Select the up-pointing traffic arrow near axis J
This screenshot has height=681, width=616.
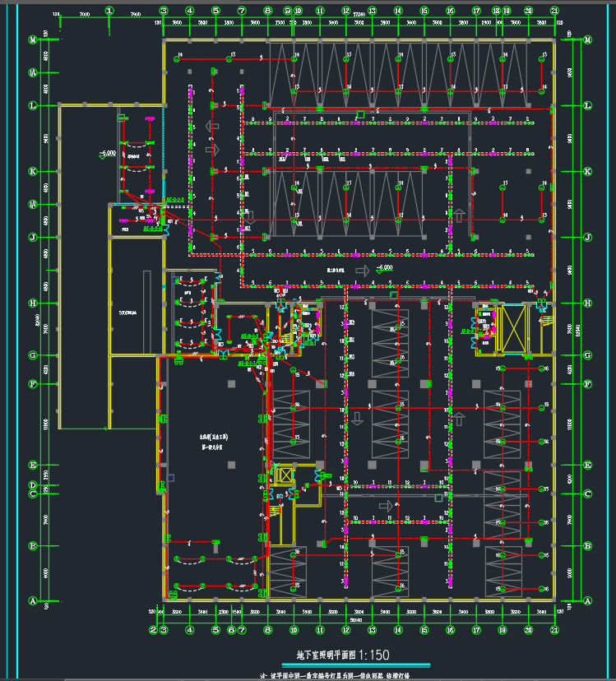point(460,215)
